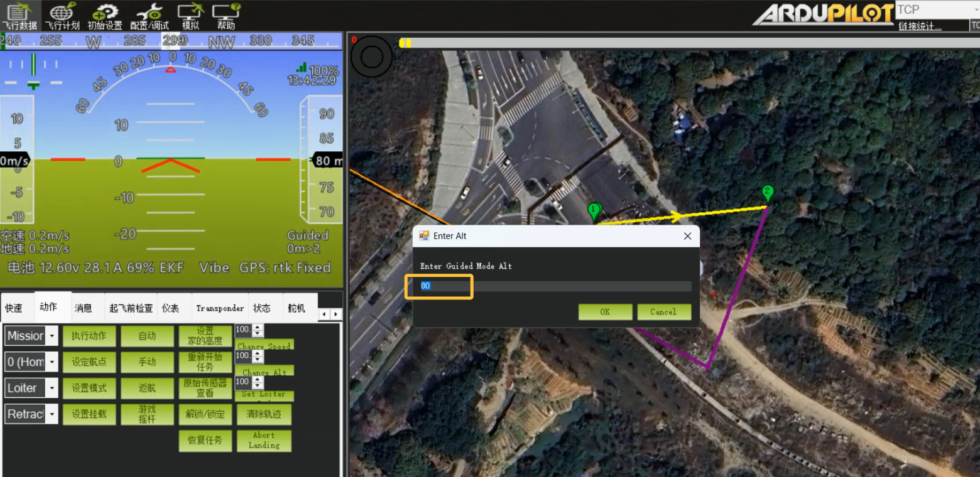Viewport: 980px width, 477px height.
Task: Click the map zoom slider bar
Action: (x=685, y=43)
